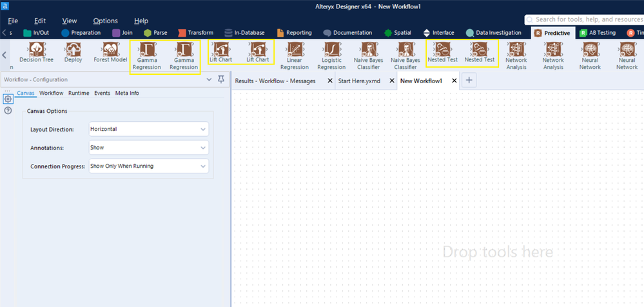Open the Workflow configuration tab

pyautogui.click(x=52, y=94)
